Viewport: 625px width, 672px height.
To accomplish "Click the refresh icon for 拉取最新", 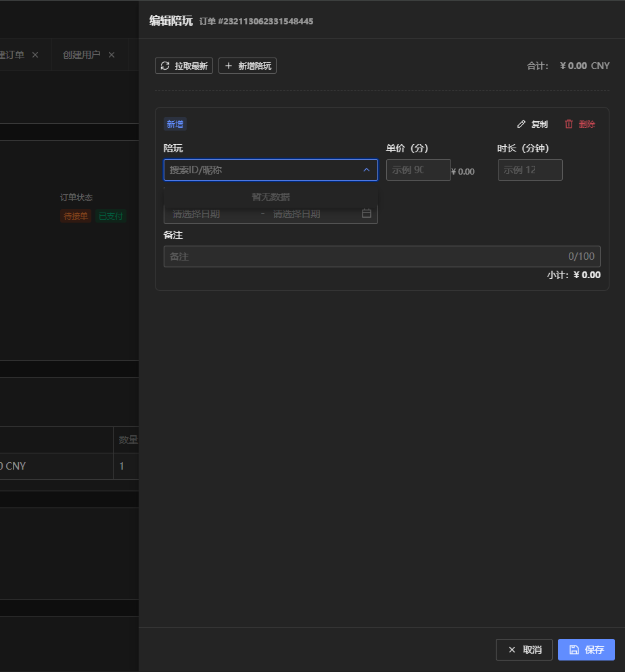I will (165, 66).
